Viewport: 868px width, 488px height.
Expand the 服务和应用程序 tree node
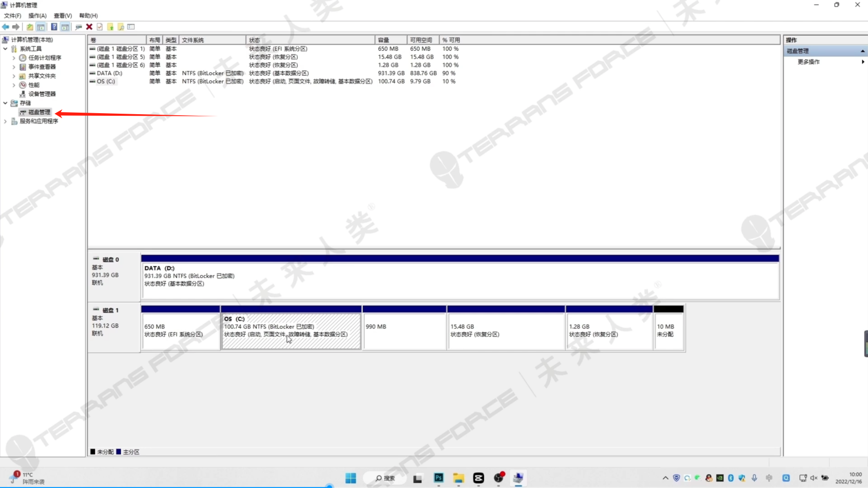(x=6, y=121)
